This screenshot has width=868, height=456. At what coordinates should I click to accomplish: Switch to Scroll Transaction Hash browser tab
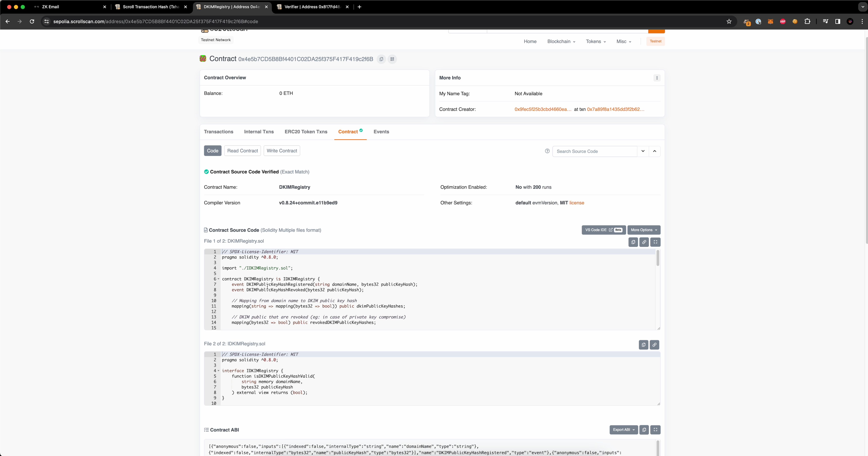click(x=151, y=7)
